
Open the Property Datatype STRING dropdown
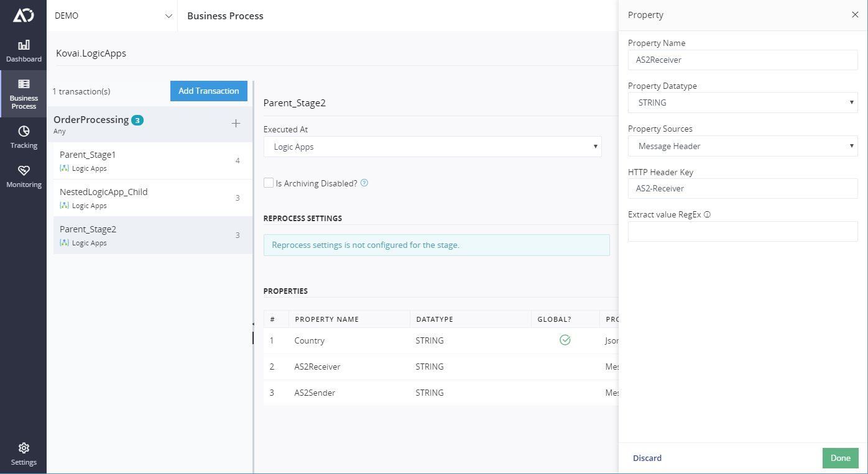click(x=743, y=103)
